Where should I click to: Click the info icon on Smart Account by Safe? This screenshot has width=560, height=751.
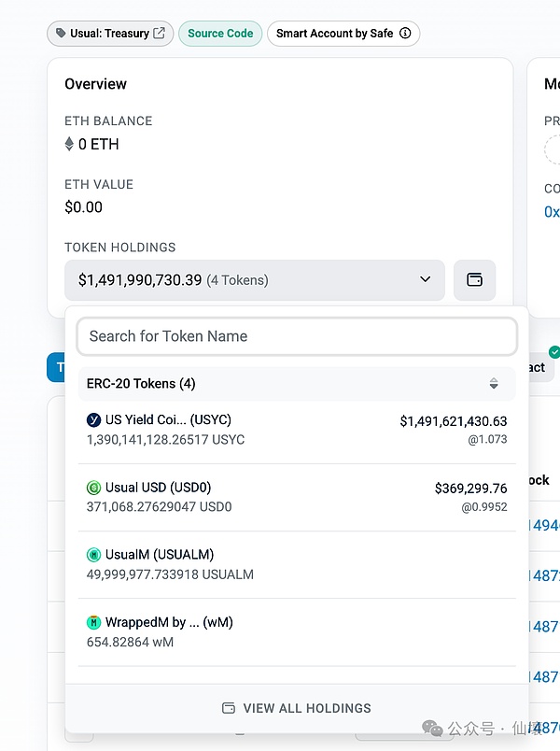(405, 34)
